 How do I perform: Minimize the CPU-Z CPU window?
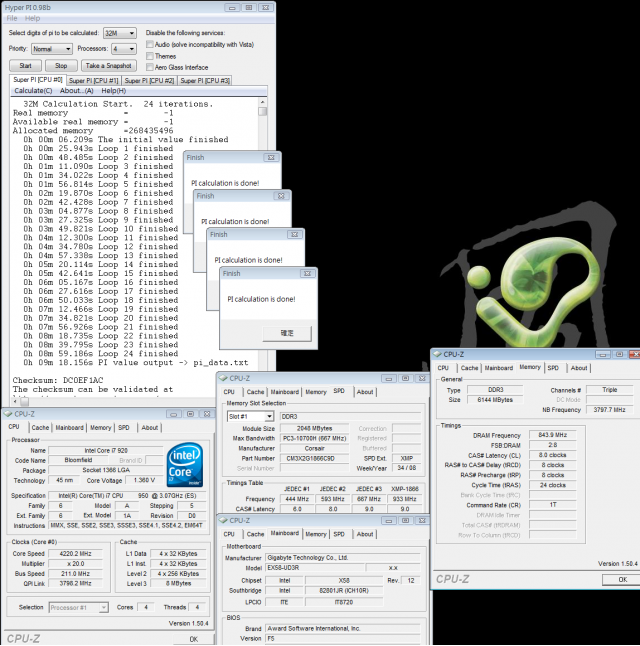[173, 414]
